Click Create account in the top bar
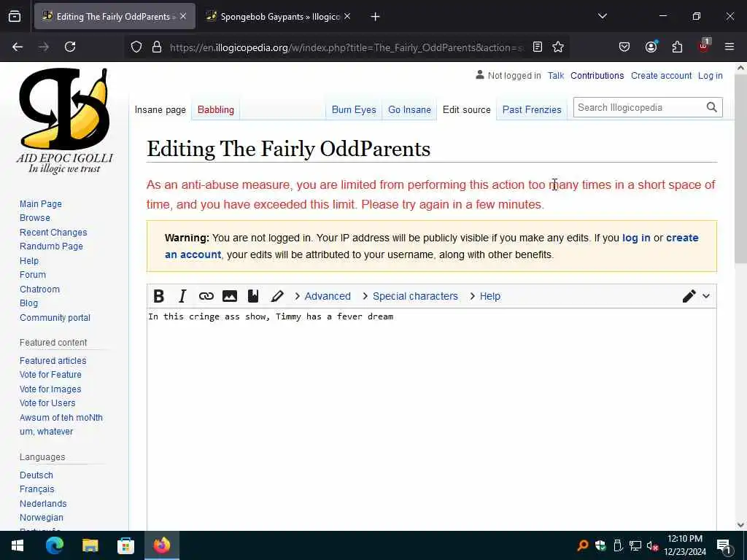Image resolution: width=747 pixels, height=560 pixels. click(661, 76)
